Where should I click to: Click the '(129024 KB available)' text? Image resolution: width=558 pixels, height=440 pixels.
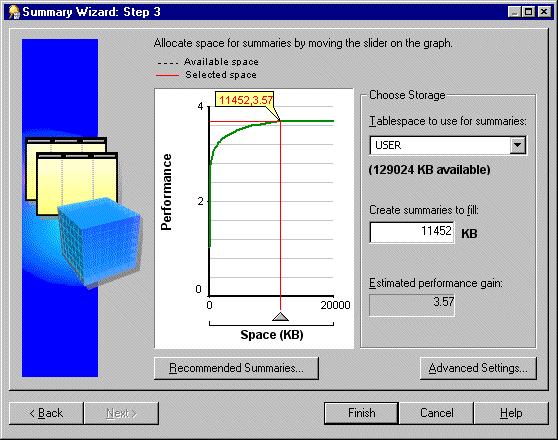(429, 170)
